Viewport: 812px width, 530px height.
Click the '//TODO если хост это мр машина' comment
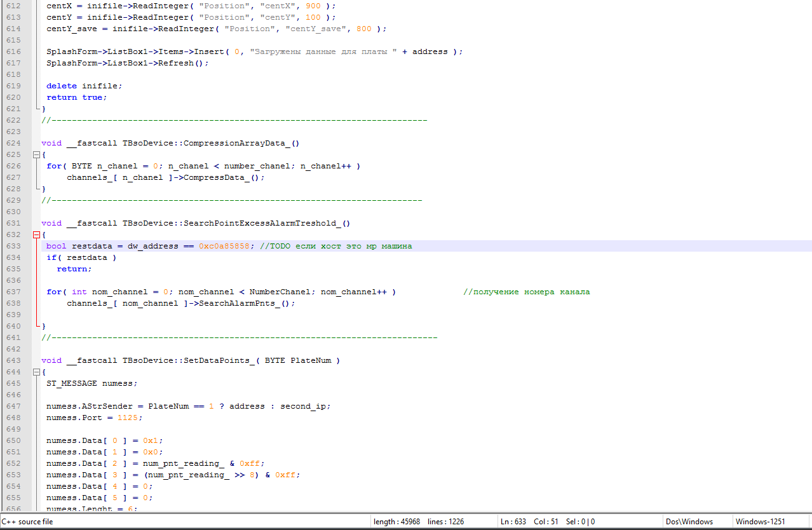pyautogui.click(x=336, y=246)
